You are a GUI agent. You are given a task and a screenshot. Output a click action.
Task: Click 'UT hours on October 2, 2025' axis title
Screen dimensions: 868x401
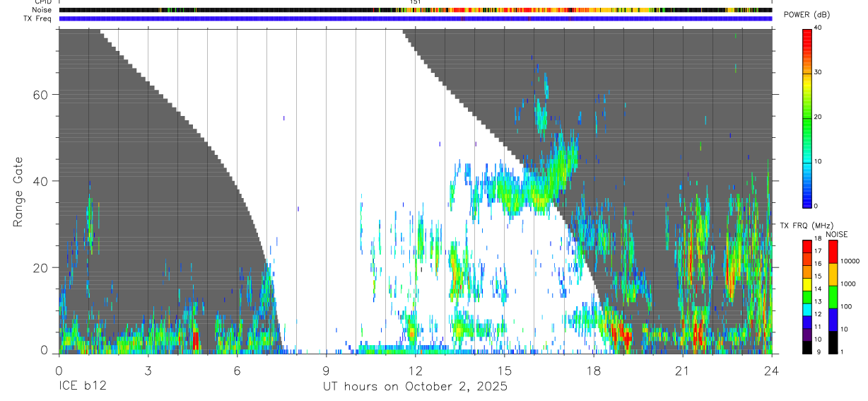[x=415, y=388]
